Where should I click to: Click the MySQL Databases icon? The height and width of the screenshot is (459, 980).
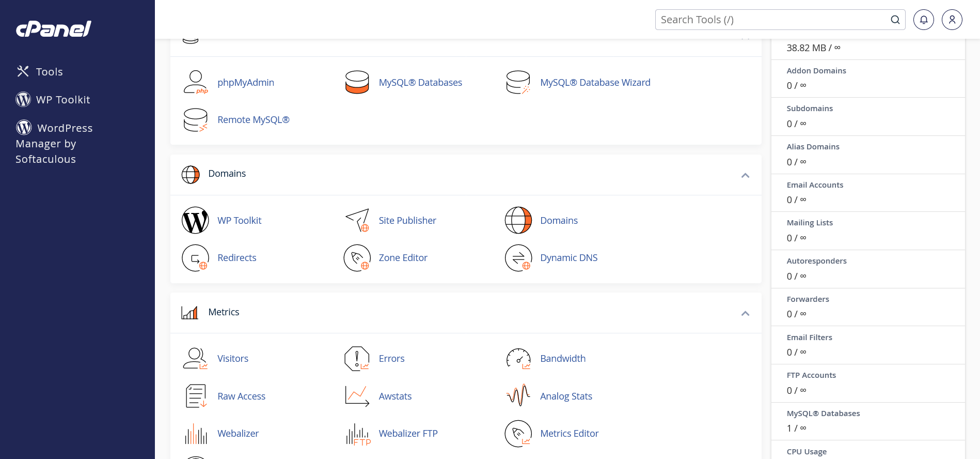[357, 82]
